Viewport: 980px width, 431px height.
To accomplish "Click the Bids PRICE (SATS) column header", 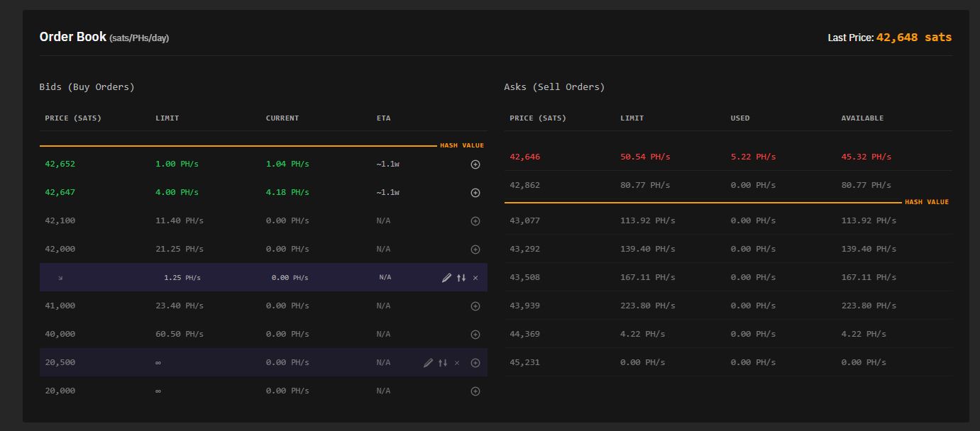I will coord(73,118).
